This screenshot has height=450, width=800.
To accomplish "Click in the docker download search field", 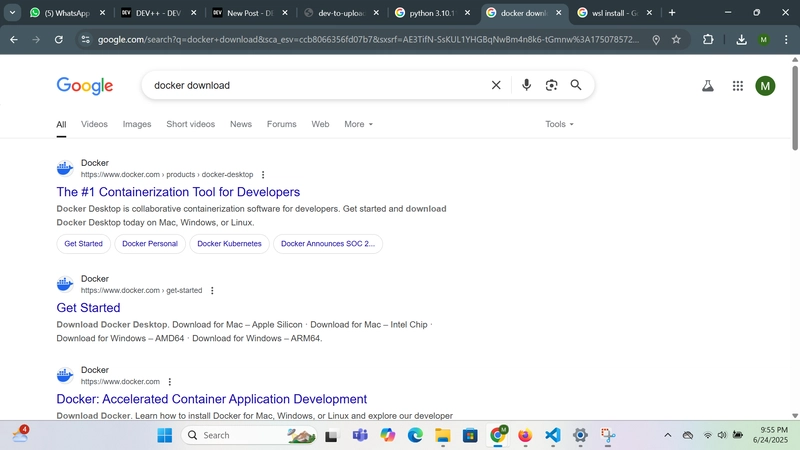I will [316, 85].
